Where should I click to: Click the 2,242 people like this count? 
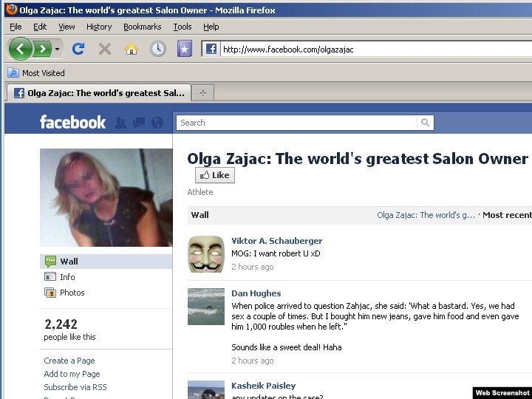point(70,329)
